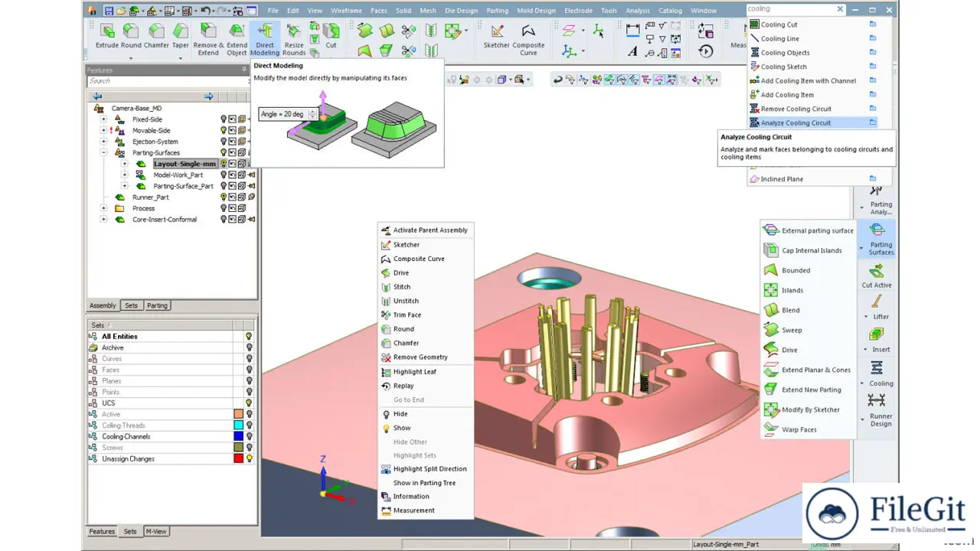Click the Undo arrow icon
The width and height of the screenshot is (980, 551).
click(205, 11)
